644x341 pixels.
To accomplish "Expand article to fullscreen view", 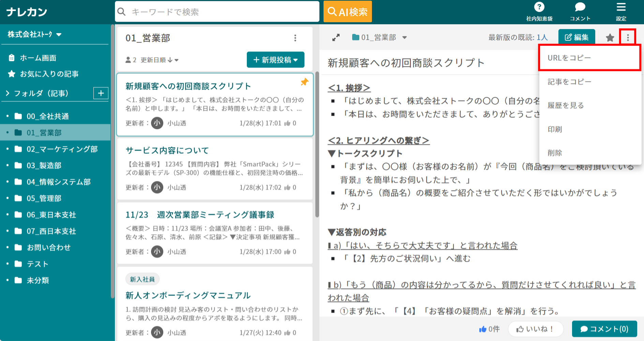I will click(x=336, y=37).
